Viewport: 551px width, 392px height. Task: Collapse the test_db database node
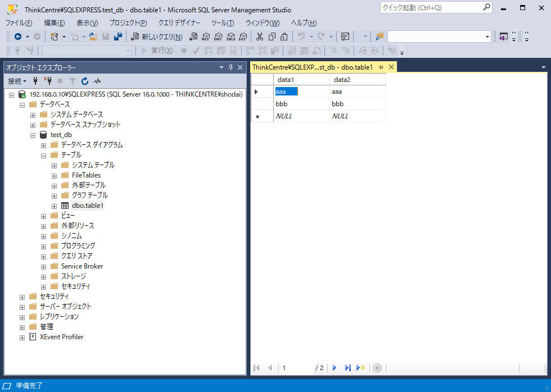pos(33,135)
